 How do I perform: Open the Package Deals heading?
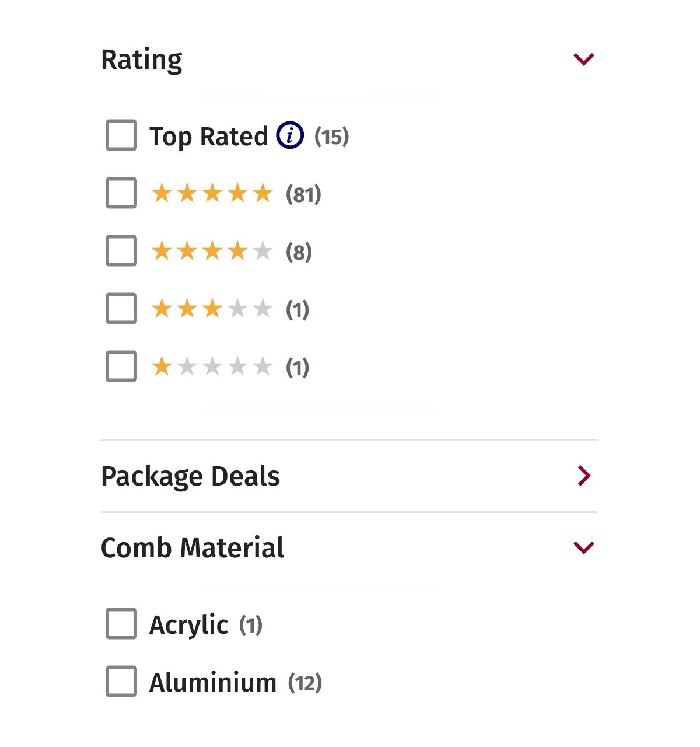point(190,477)
